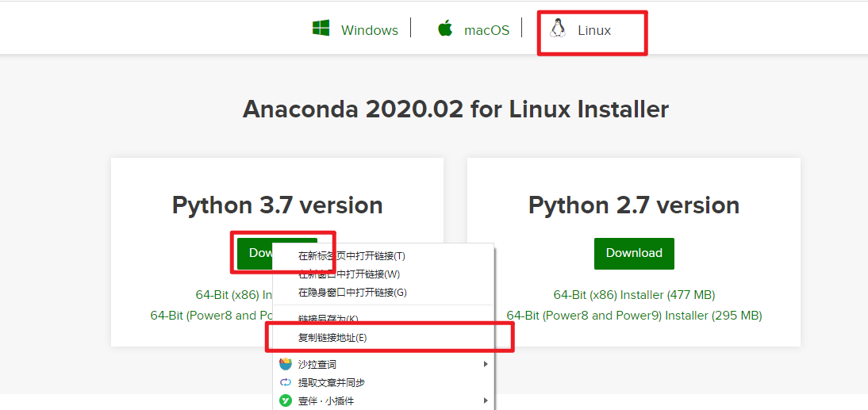Viewport: 868px width, 410px height.
Task: Open the Windows installer tab
Action: 369,30
